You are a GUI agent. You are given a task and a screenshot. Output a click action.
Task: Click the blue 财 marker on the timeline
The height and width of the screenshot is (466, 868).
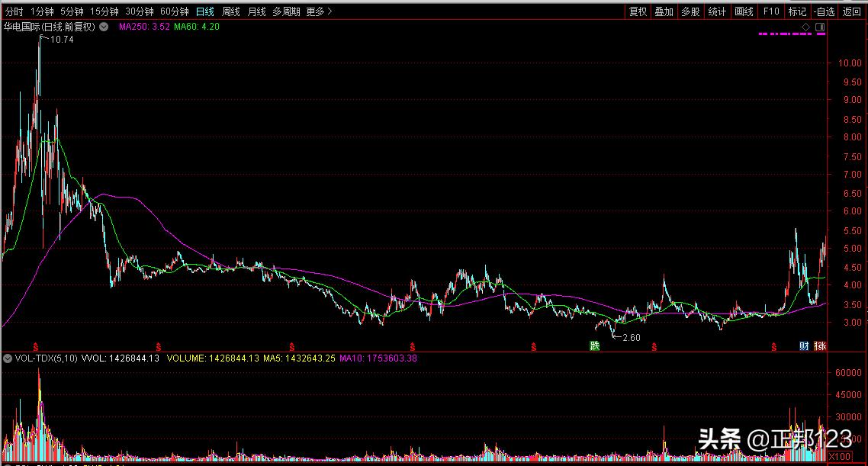(x=804, y=346)
